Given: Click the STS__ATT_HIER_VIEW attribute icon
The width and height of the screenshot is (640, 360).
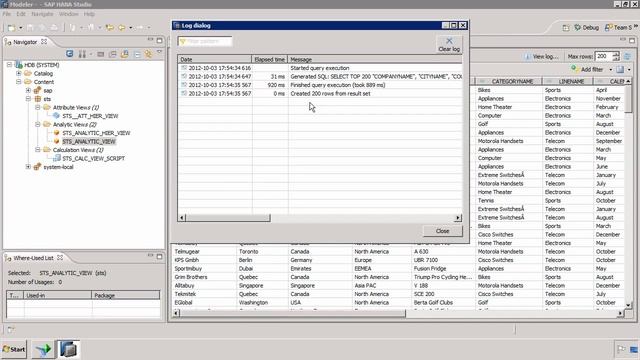Looking at the screenshot, I should tap(57, 116).
